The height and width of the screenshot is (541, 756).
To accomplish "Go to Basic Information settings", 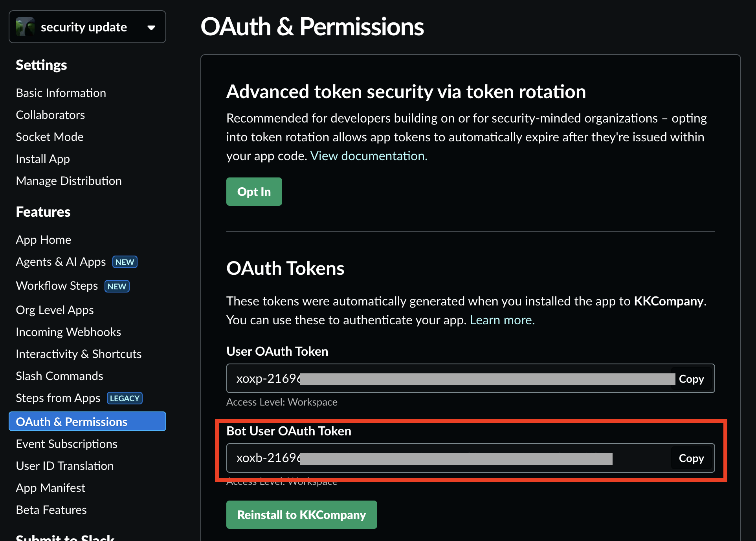I will (61, 93).
